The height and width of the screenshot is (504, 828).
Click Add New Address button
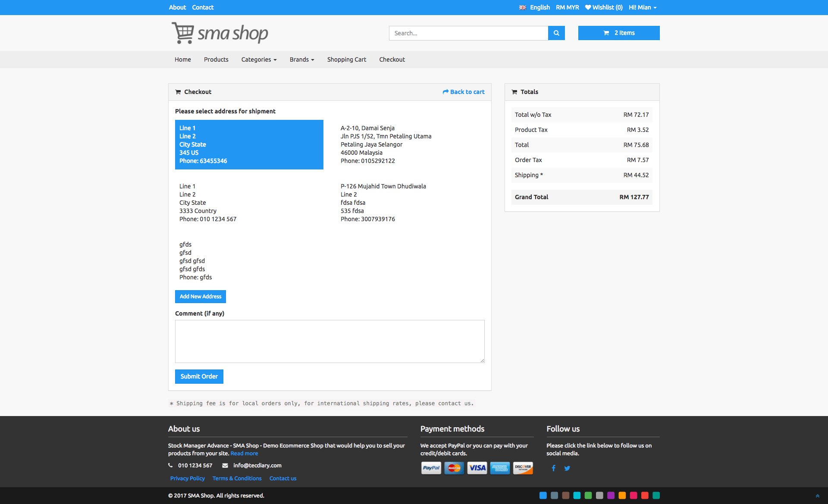point(201,297)
